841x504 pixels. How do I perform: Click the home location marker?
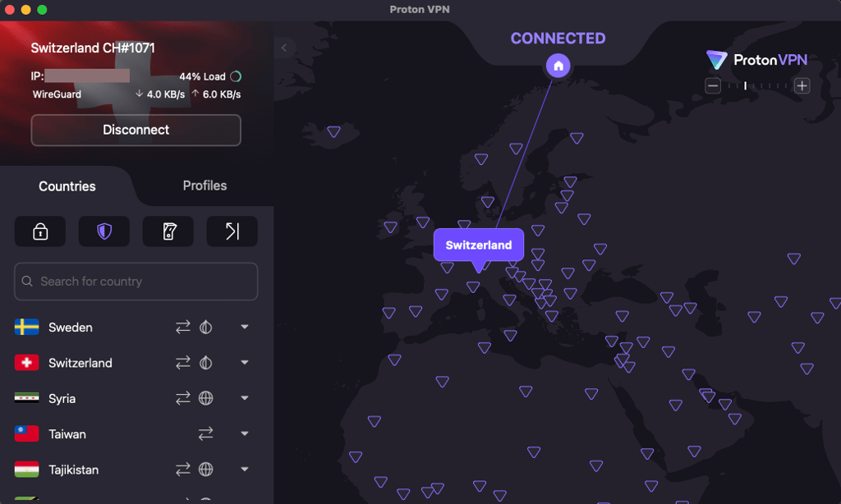tap(558, 66)
